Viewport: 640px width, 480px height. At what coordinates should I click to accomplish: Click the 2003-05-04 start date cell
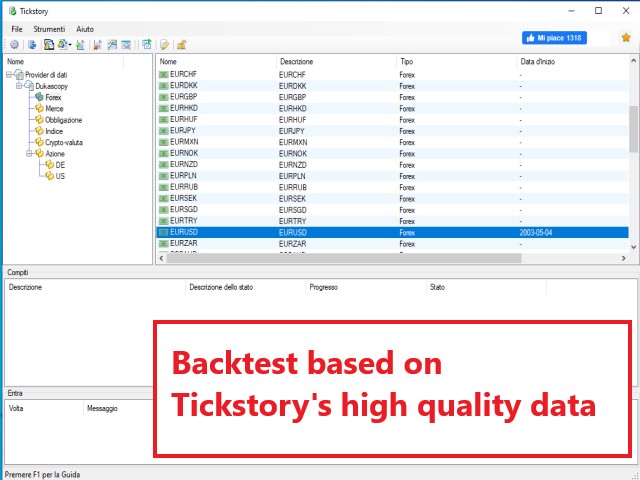[x=536, y=233]
